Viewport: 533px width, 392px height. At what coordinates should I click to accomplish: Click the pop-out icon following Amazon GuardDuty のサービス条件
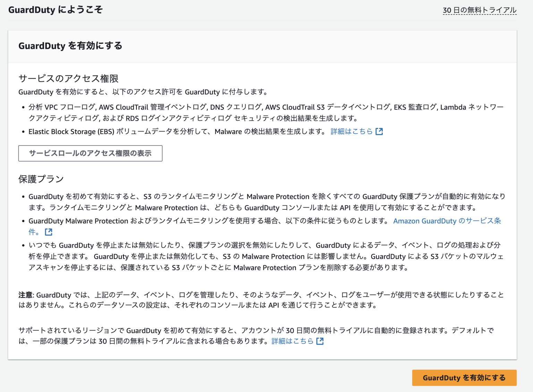(x=48, y=232)
